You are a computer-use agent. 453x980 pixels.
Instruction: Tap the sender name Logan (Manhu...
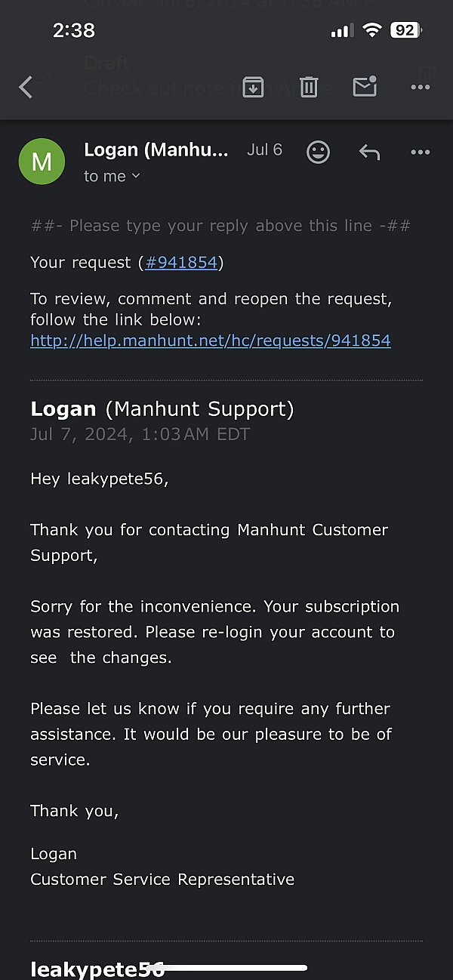click(156, 149)
